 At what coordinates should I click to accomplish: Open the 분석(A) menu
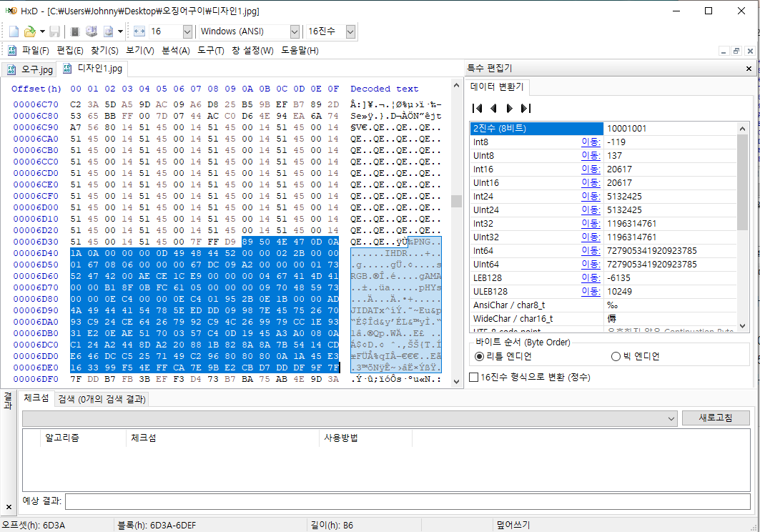coord(175,51)
